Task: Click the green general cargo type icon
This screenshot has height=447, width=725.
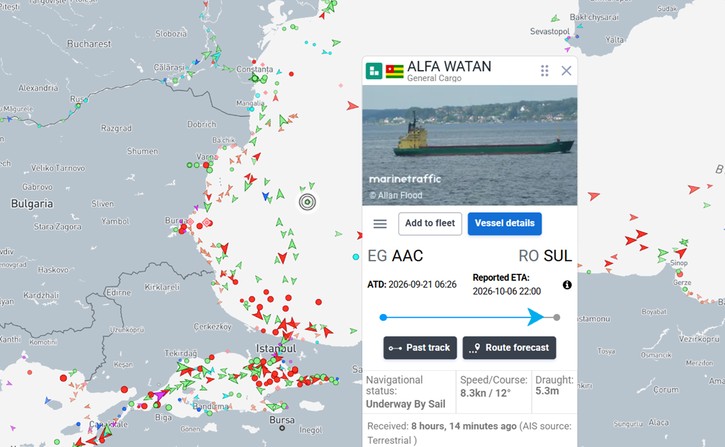Action: (374, 71)
